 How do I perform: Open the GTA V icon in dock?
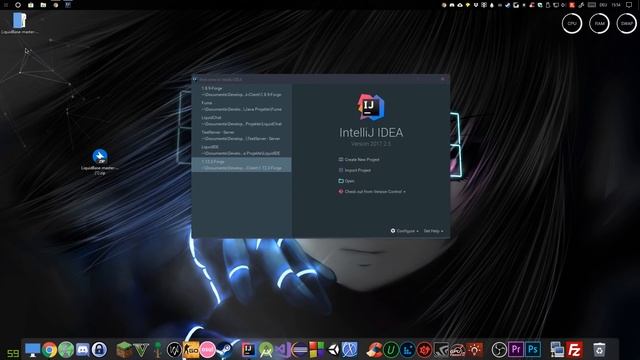pos(141,350)
